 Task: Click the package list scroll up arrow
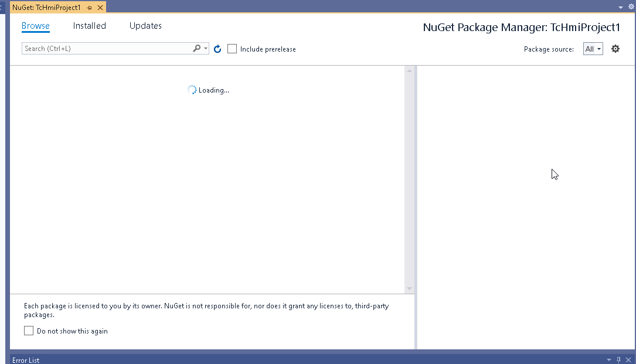tap(409, 70)
